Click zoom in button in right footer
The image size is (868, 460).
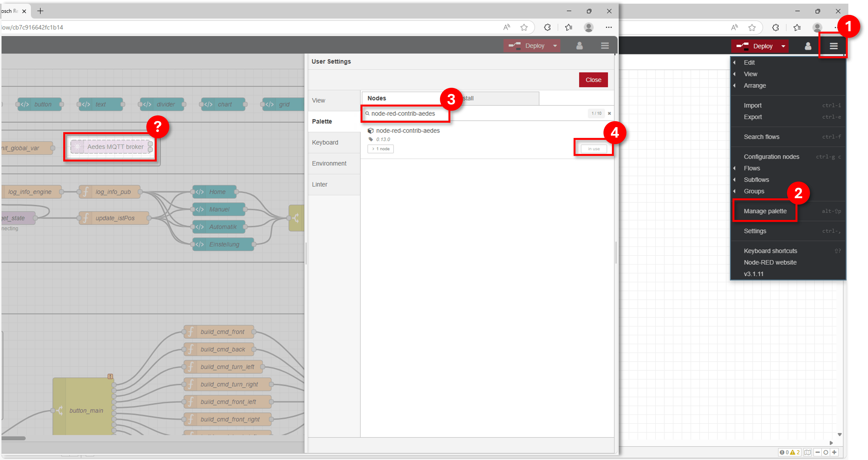(834, 452)
